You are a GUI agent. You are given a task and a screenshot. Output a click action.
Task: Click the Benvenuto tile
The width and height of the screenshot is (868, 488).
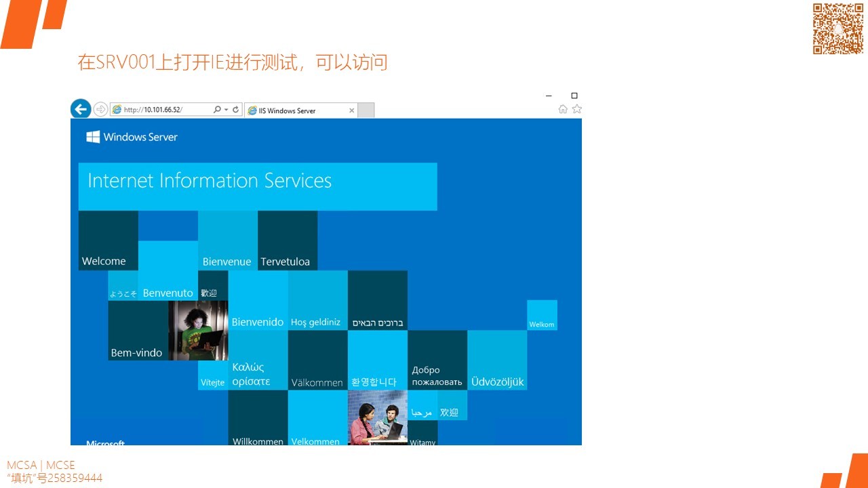168,270
